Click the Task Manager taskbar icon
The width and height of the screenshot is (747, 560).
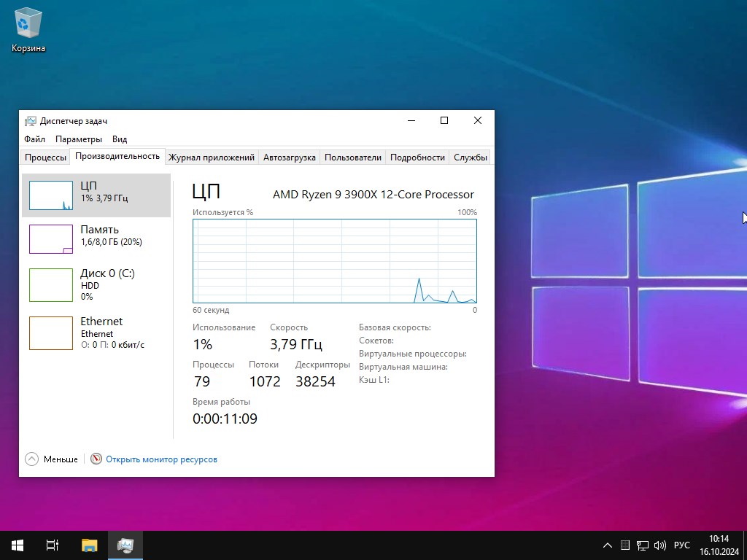tap(125, 545)
